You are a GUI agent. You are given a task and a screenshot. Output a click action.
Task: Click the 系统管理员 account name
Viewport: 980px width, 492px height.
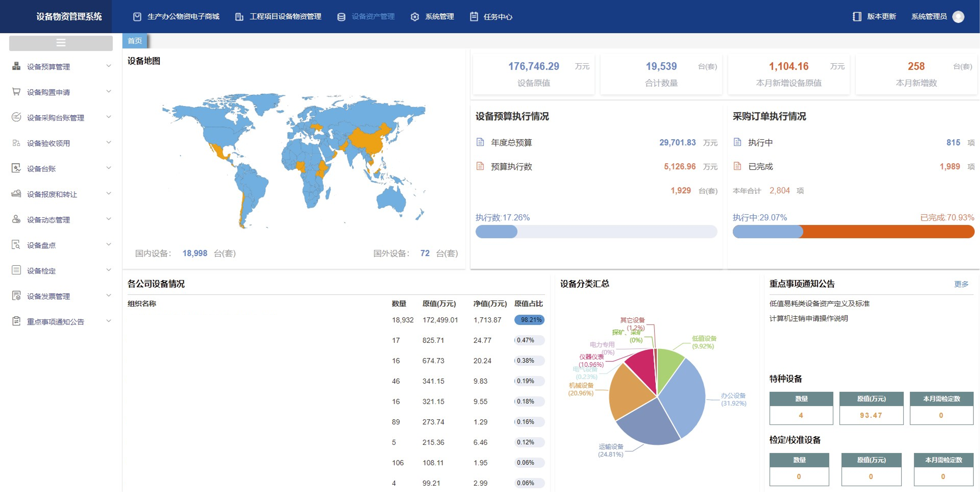[929, 17]
